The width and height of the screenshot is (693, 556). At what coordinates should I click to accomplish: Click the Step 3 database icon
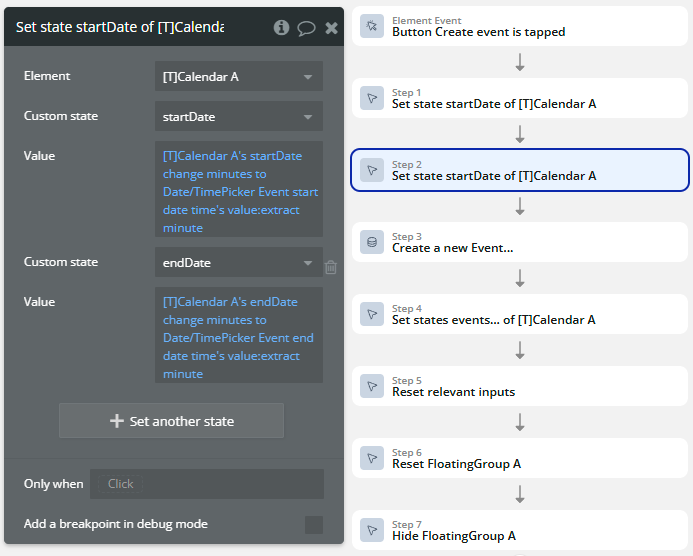tap(372, 242)
